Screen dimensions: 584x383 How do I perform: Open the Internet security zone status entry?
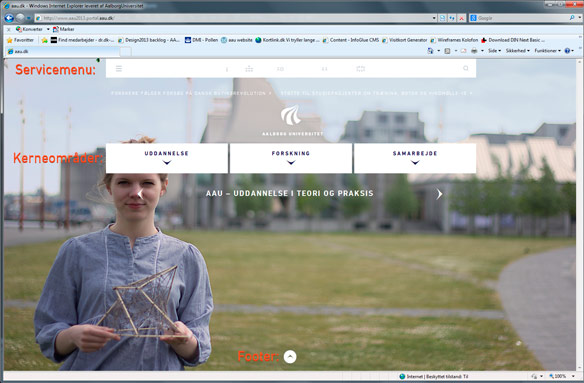434,376
